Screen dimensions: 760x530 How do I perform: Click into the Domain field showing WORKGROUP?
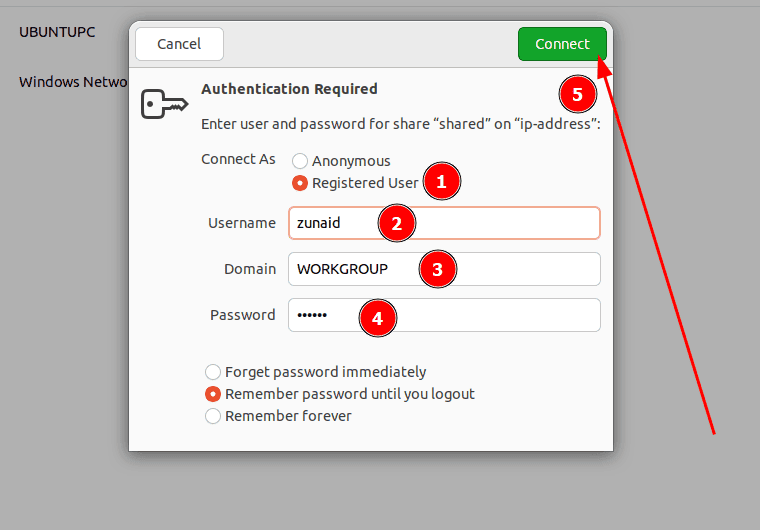[x=444, y=269]
